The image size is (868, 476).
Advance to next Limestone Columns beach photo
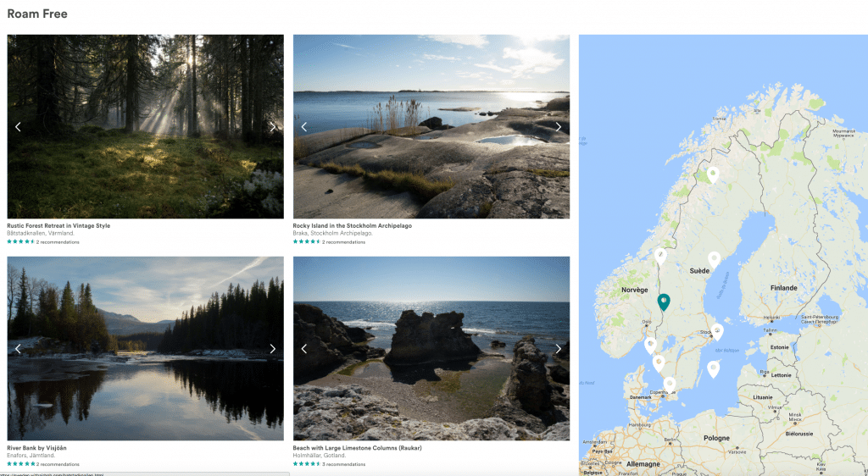[x=558, y=349]
